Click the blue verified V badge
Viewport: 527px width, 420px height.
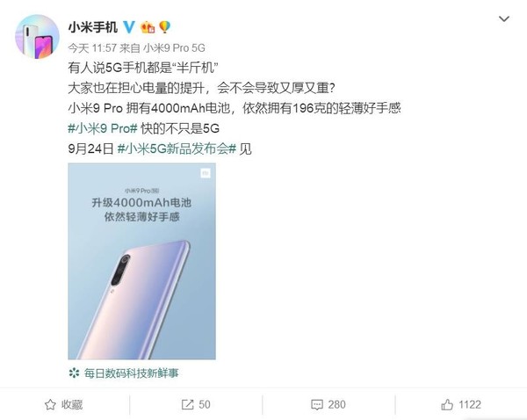point(129,27)
